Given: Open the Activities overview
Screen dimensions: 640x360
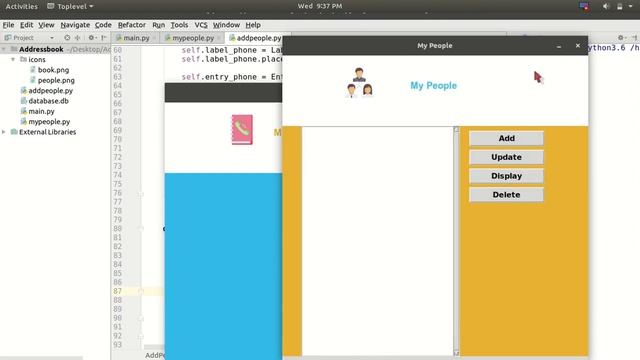Looking at the screenshot, I should [22, 7].
